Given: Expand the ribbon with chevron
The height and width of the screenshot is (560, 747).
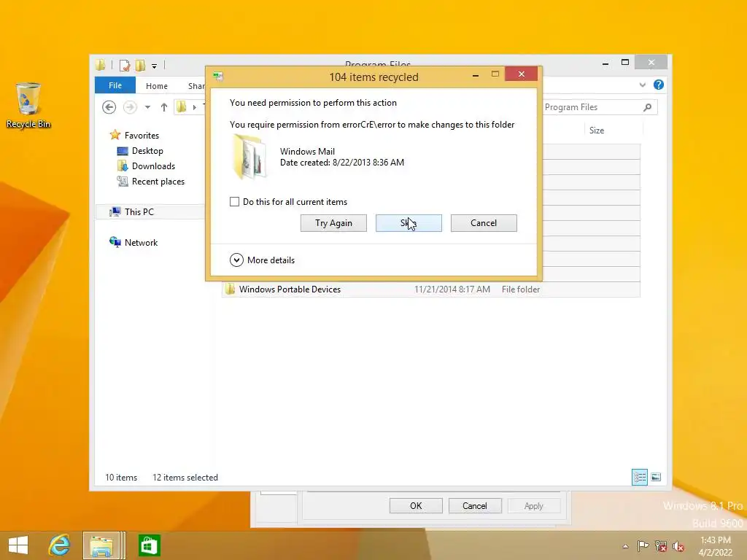Looking at the screenshot, I should coord(642,85).
